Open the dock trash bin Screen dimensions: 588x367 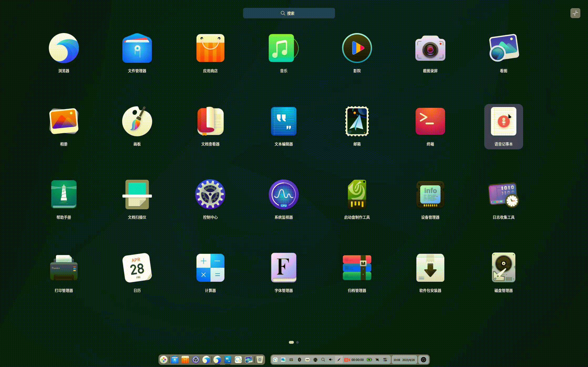click(260, 360)
